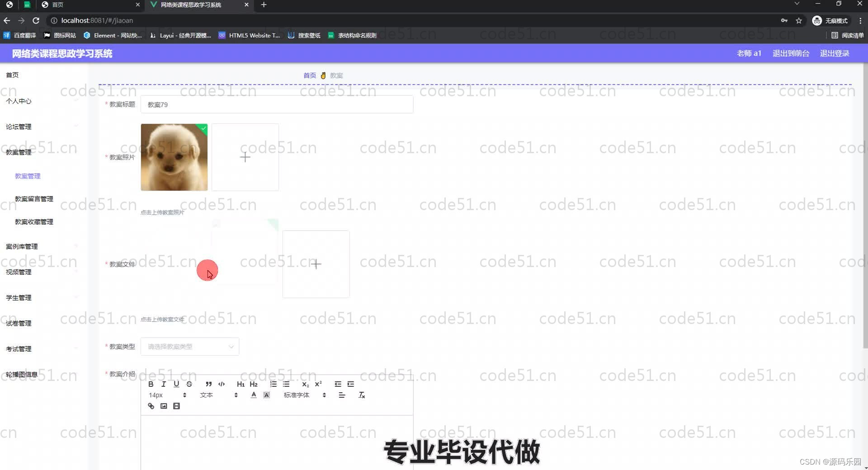The width and height of the screenshot is (868, 470).
Task: Insert a video into the editor
Action: [176, 406]
